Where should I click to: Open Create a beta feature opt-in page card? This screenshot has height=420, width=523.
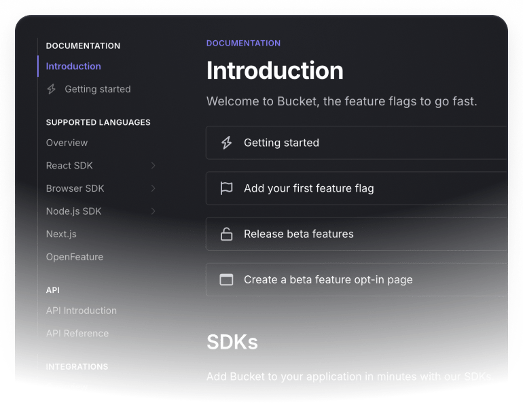tap(357, 279)
